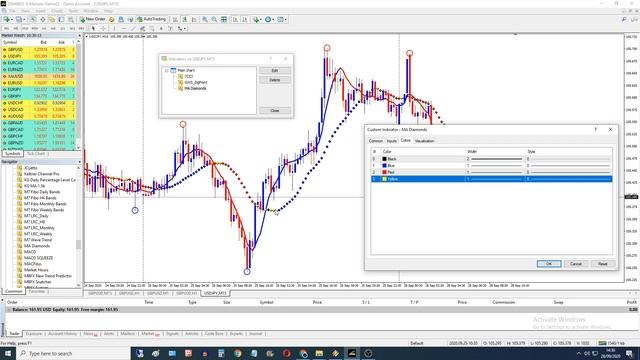Toggle chart shift

coord(245,19)
